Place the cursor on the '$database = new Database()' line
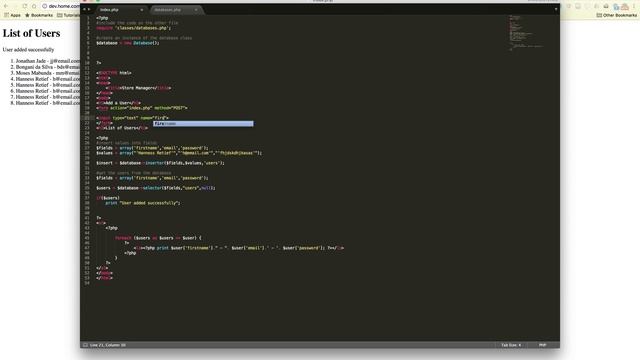The image size is (640, 360). tap(128, 43)
